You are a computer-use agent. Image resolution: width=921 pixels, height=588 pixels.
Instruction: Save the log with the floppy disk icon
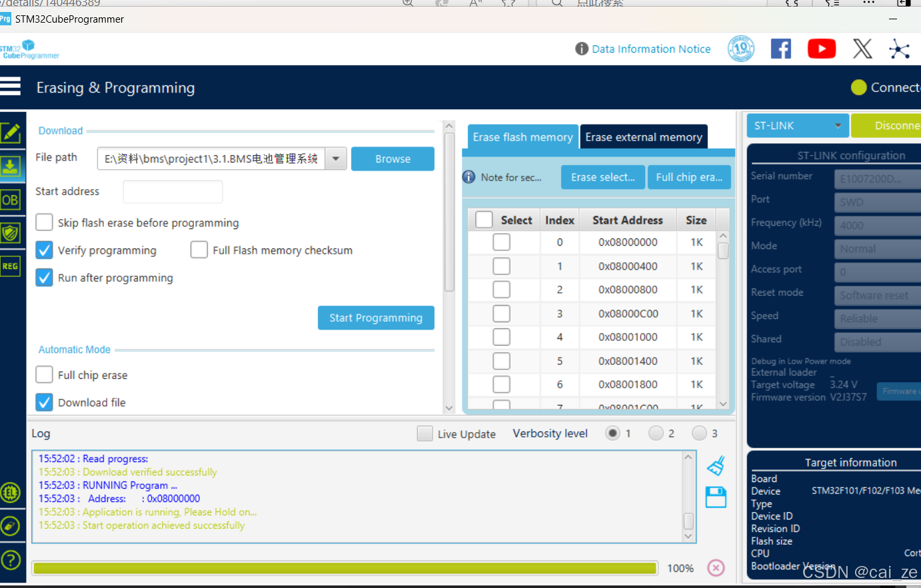tap(716, 497)
